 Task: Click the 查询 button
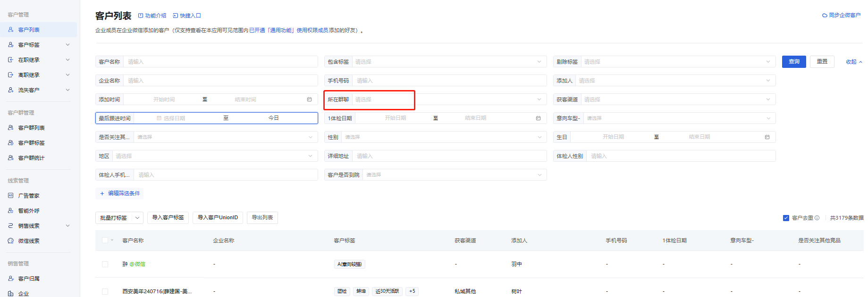[x=794, y=62]
